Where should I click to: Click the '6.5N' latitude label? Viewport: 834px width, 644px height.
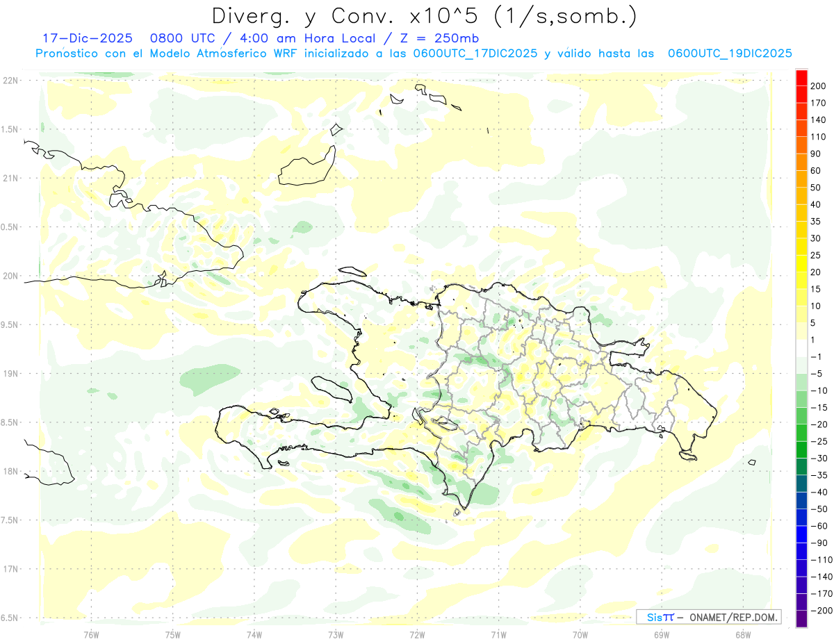coord(10,618)
